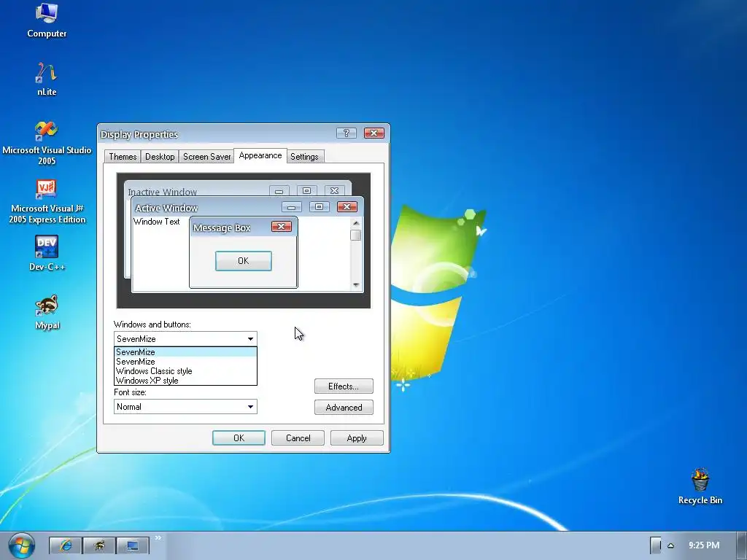Select the nLite desktop shortcut
The height and width of the screenshot is (560, 747).
pyautogui.click(x=47, y=79)
